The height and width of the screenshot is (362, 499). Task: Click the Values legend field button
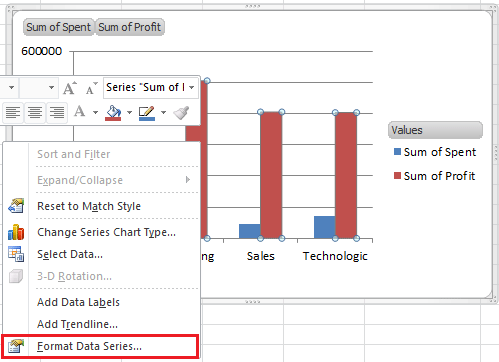[435, 130]
